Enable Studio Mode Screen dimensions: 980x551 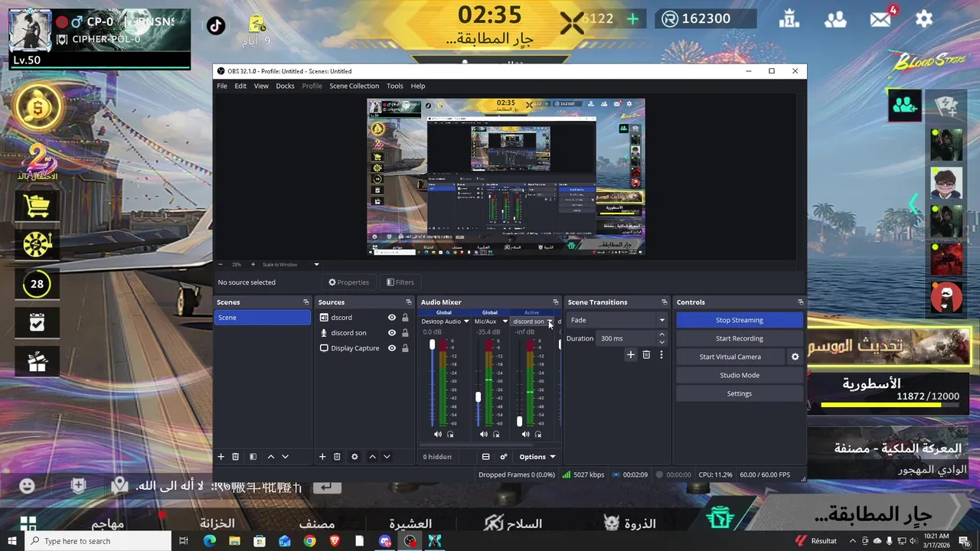tap(740, 375)
